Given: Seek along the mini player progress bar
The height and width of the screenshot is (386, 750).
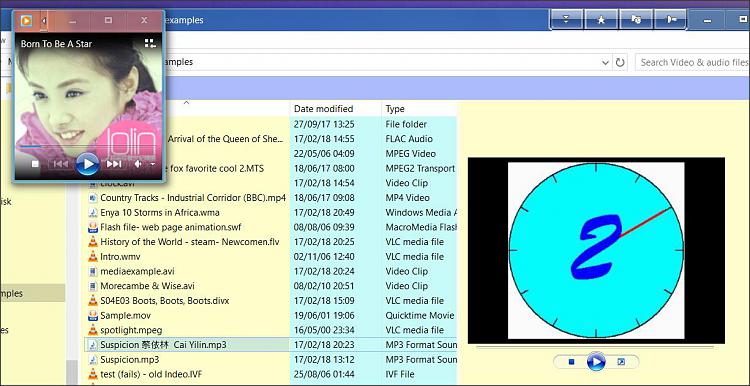Looking at the screenshot, I should [88, 145].
